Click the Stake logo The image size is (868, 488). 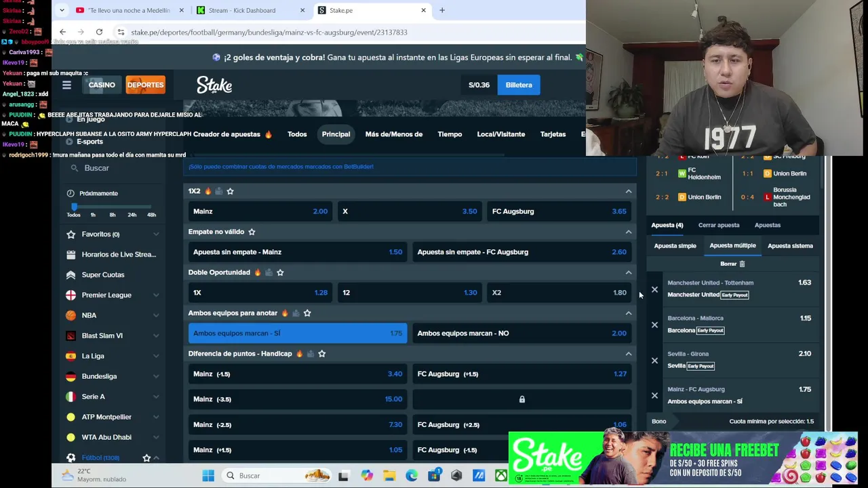pyautogui.click(x=214, y=85)
